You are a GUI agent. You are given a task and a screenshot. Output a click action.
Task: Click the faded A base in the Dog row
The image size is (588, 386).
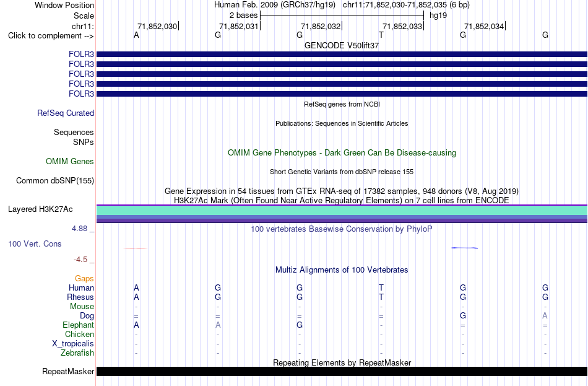point(545,316)
